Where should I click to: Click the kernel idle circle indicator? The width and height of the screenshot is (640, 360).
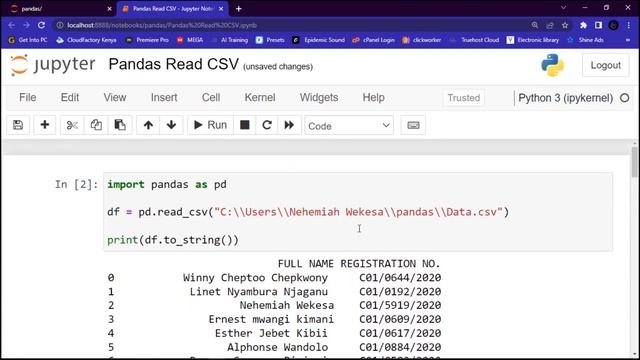[x=624, y=98]
